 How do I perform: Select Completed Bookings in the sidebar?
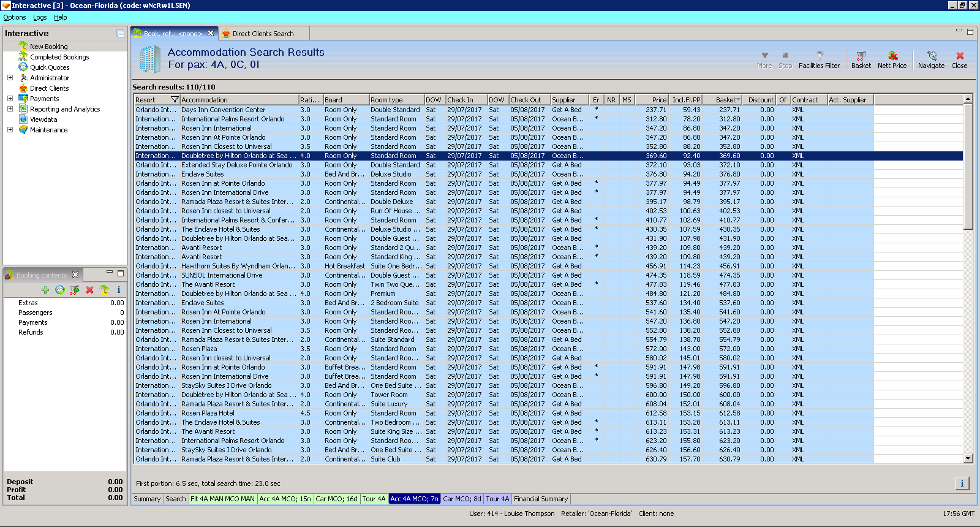(59, 57)
